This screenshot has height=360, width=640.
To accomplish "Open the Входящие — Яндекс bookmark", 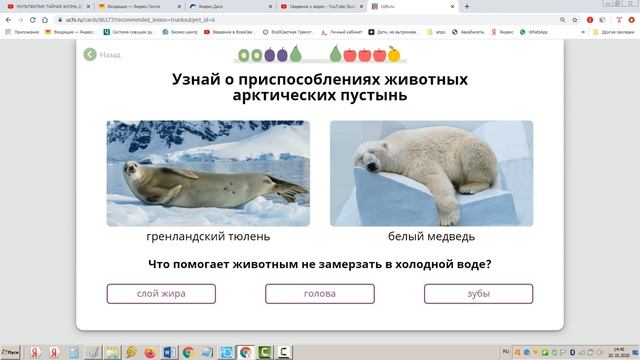I will coord(70,32).
